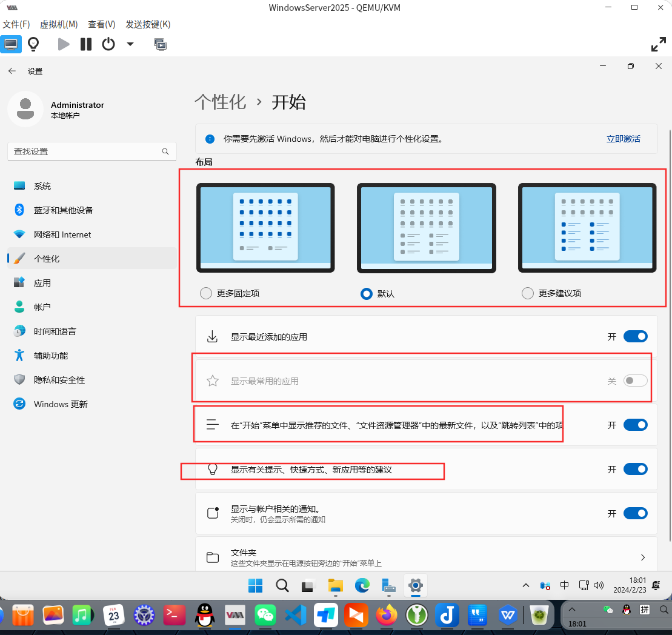672x635 pixels.
Task: Open the 虚拟机(M) menu
Action: [59, 24]
